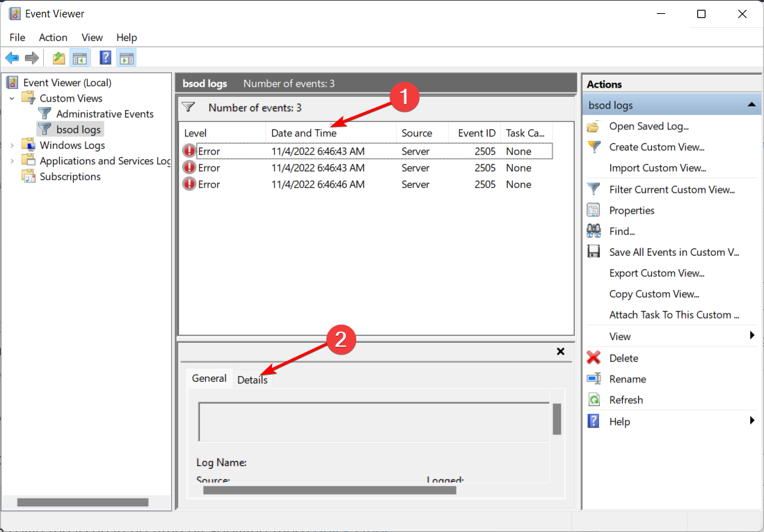Click the blue Help toolbar icon
The height and width of the screenshot is (532, 764).
[105, 58]
